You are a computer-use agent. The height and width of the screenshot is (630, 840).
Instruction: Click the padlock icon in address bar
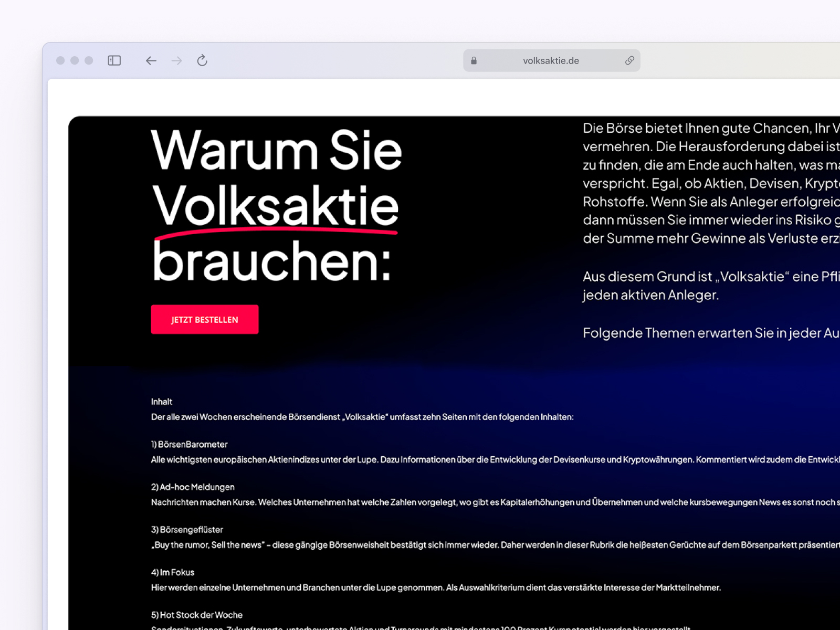tap(474, 61)
